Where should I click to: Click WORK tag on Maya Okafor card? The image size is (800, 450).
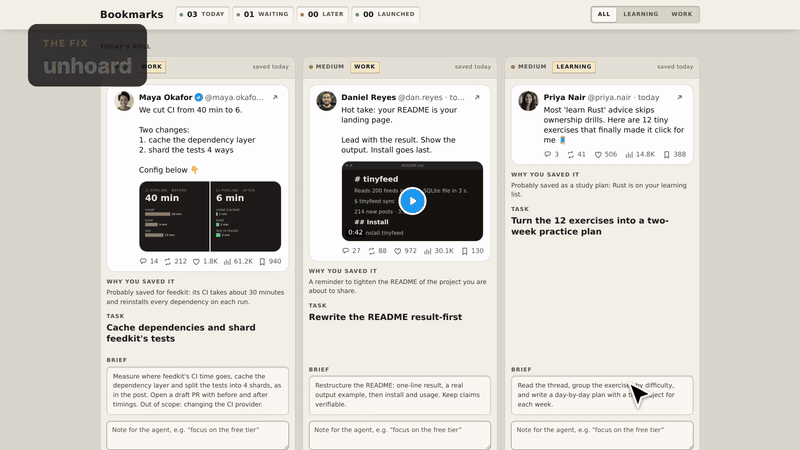point(152,67)
